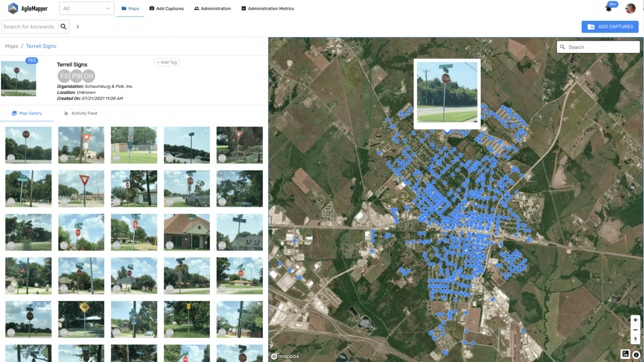This screenshot has width=644, height=362.
Task: Zoom in the map with plus button
Action: [x=635, y=320]
